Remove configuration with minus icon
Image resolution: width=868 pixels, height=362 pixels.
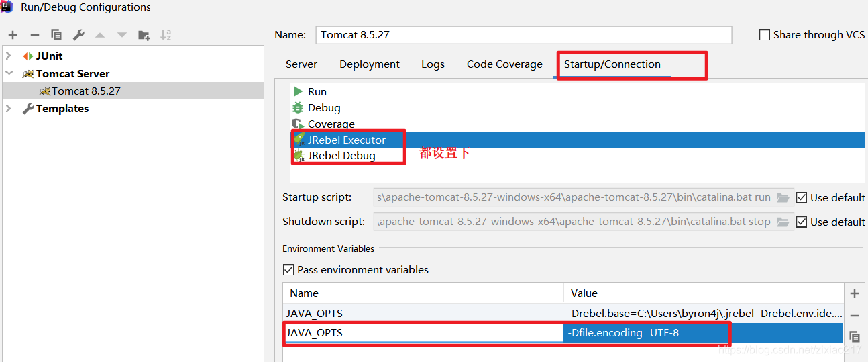point(35,35)
